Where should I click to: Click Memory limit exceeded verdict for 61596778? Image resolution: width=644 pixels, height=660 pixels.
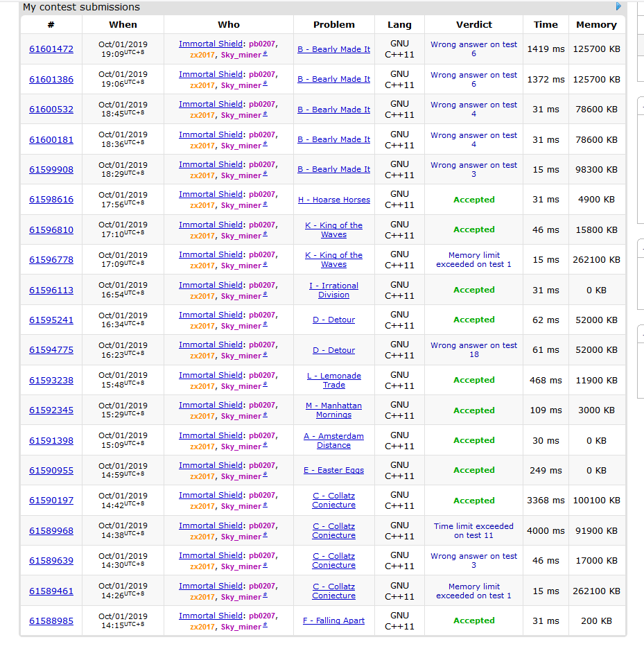[x=473, y=259]
